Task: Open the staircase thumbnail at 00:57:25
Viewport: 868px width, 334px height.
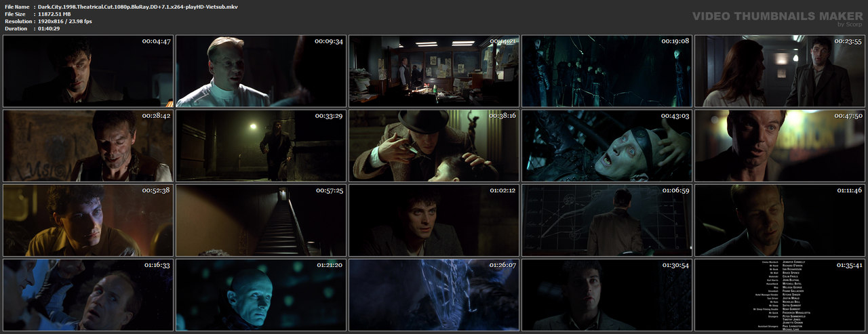Action: click(x=261, y=220)
